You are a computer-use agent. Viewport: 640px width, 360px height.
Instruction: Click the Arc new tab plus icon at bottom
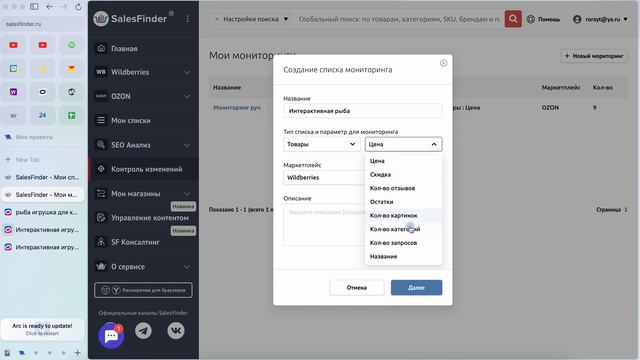coord(78,352)
